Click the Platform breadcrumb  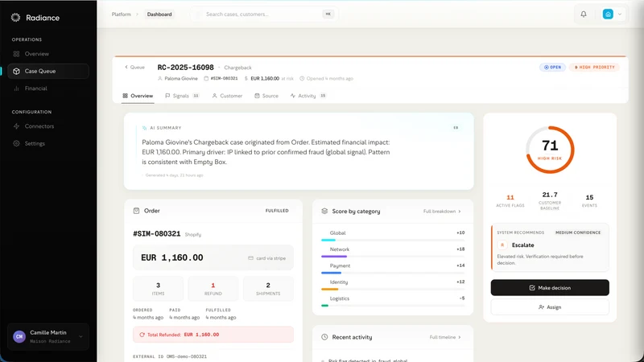[122, 14]
